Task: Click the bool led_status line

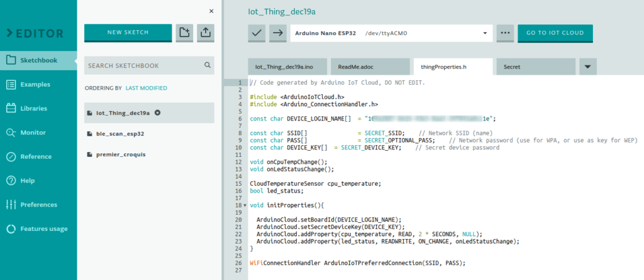Action: pyautogui.click(x=277, y=191)
